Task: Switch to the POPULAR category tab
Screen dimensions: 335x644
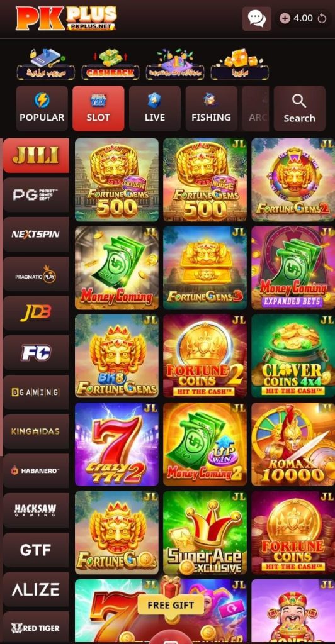Action: 42,108
